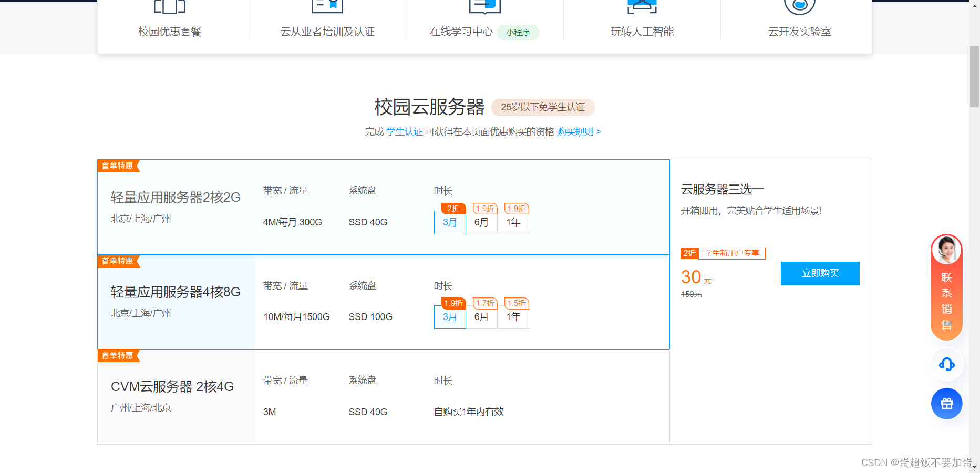Screen dimensions: 980x473
Task: Select the 轻量应用服务器4核8G plan
Action: pos(384,302)
